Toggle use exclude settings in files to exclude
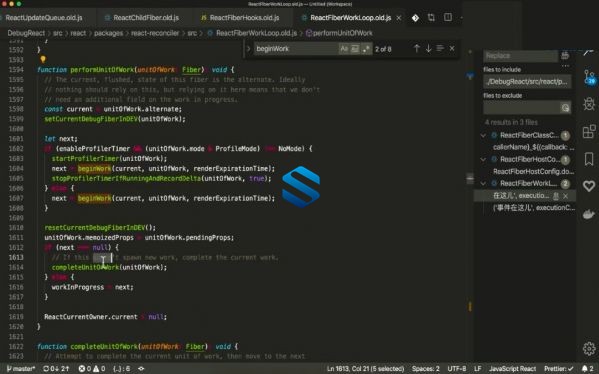 [x=565, y=108]
